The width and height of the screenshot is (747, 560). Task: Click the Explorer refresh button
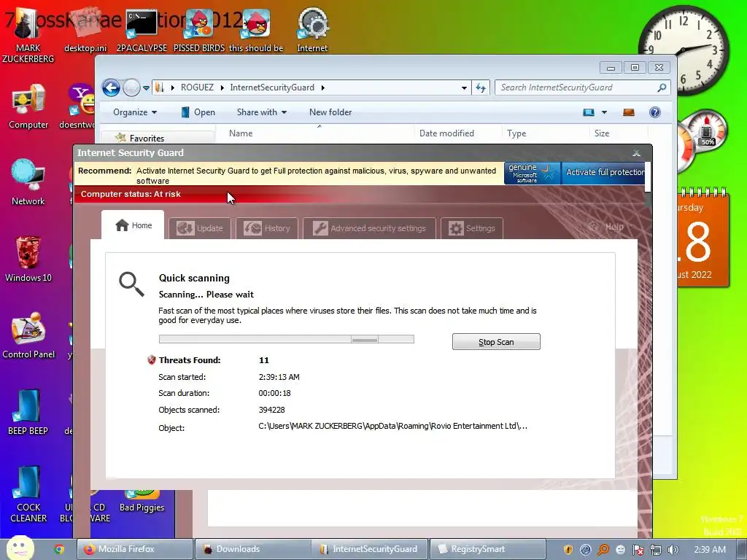coord(481,87)
